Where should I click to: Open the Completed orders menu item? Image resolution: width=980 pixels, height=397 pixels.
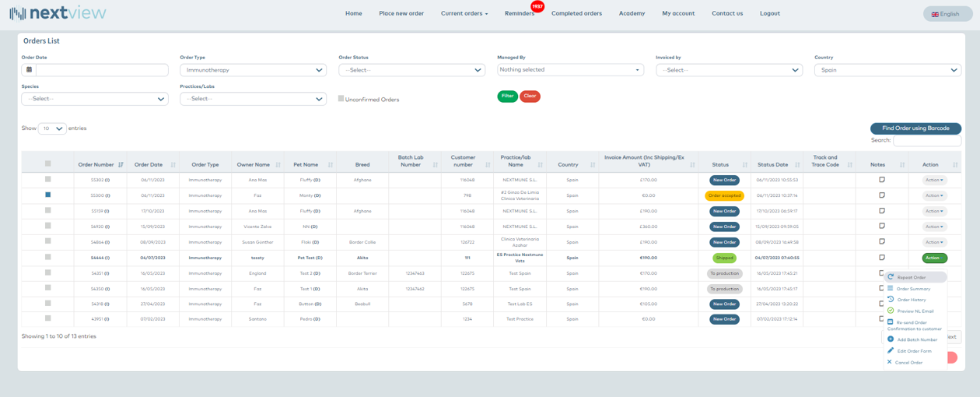(x=576, y=13)
